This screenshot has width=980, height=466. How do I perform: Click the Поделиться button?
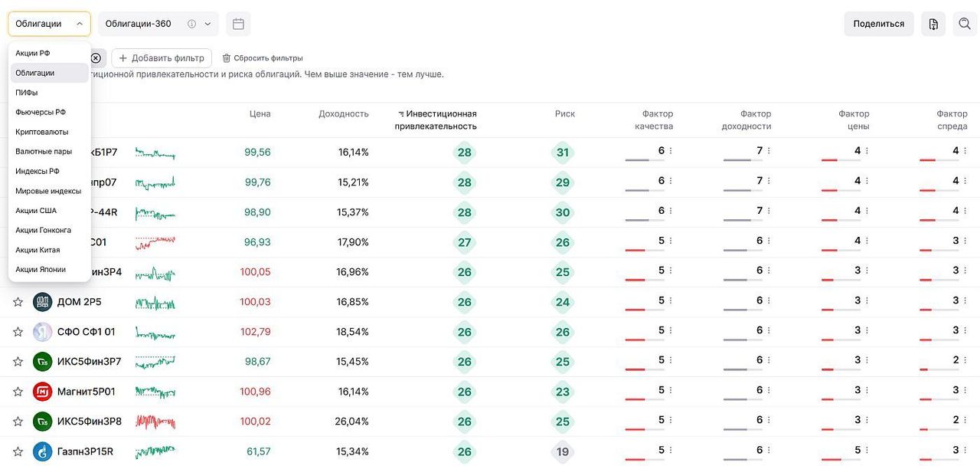coord(878,24)
